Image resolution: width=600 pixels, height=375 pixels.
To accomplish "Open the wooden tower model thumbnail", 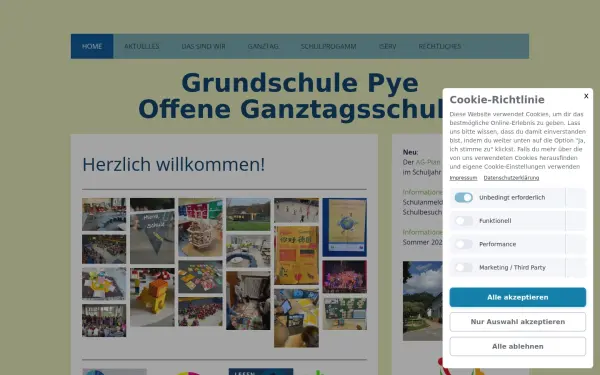I will (200, 227).
